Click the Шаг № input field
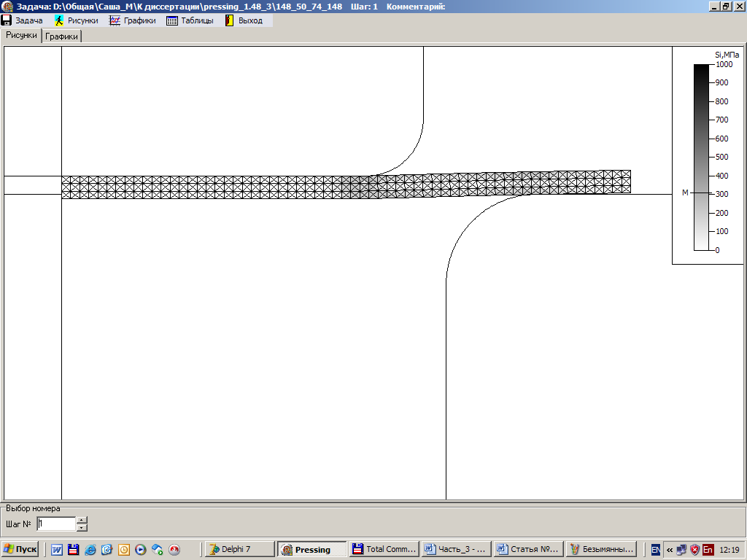 [x=55, y=524]
